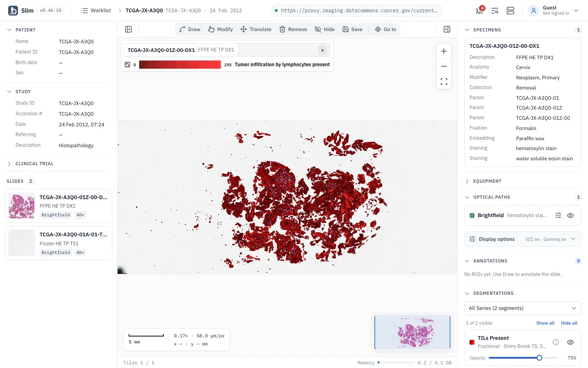Viewport: 588px width, 368px height.
Task: Select the Remove tool
Action: click(293, 29)
